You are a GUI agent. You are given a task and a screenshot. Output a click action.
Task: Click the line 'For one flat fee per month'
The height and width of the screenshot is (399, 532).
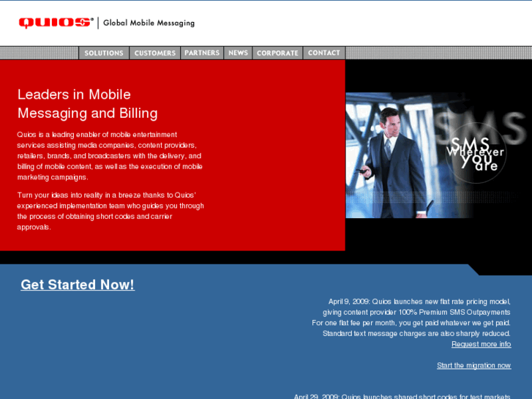point(411,323)
